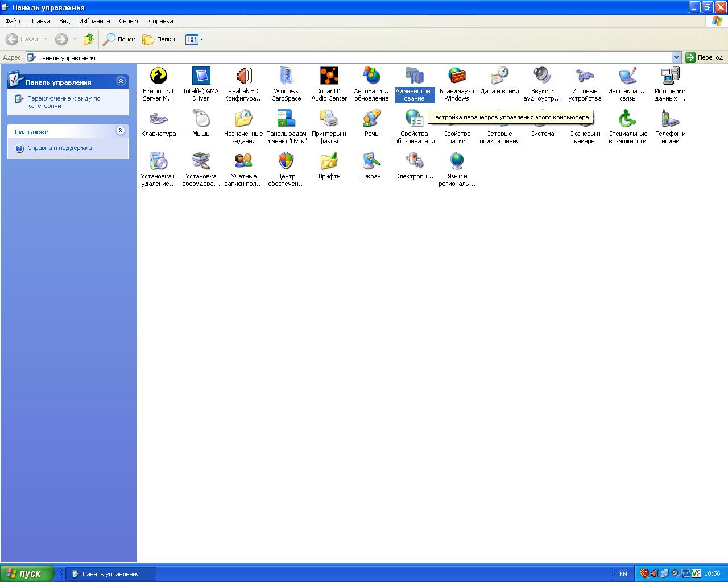Click Переключение к виду по категориям link

tap(64, 102)
